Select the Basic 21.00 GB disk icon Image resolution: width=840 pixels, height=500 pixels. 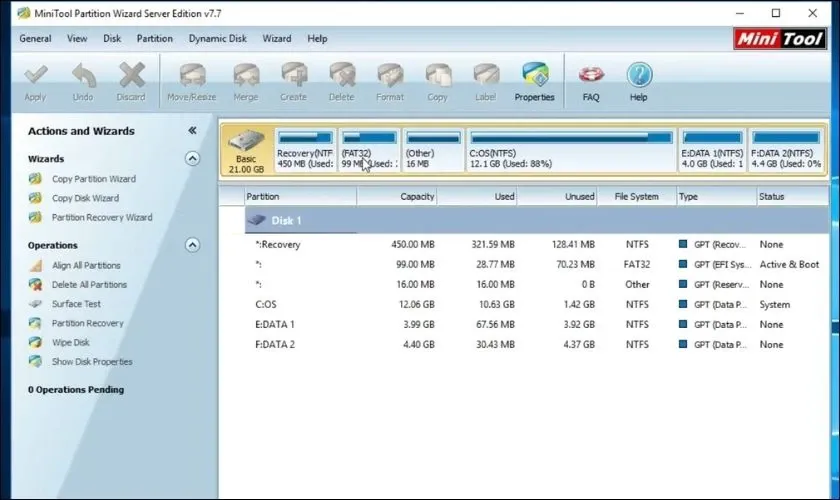tap(246, 149)
